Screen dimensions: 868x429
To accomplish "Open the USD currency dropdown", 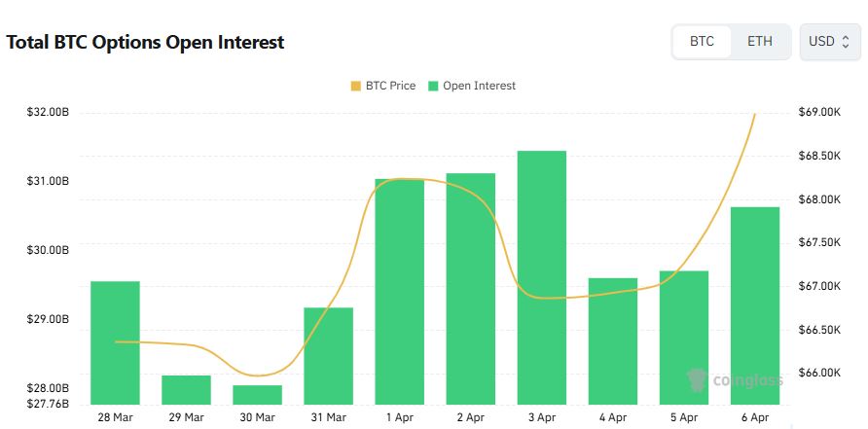I will click(829, 42).
